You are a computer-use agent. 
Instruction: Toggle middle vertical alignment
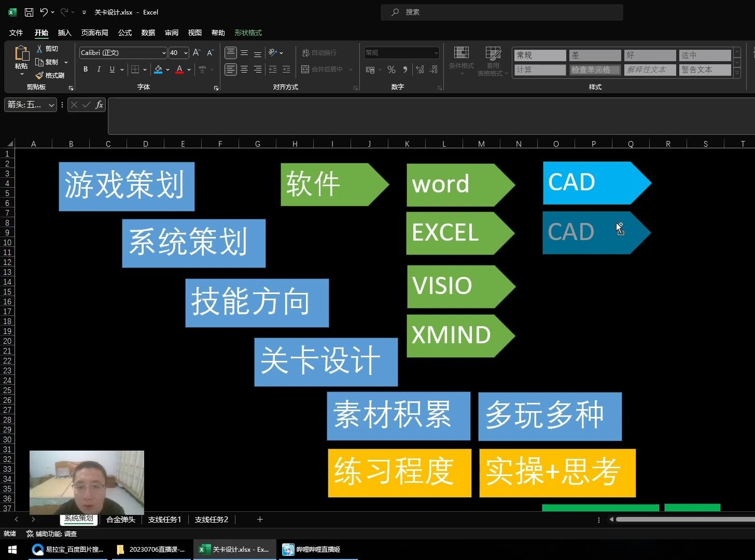(244, 53)
